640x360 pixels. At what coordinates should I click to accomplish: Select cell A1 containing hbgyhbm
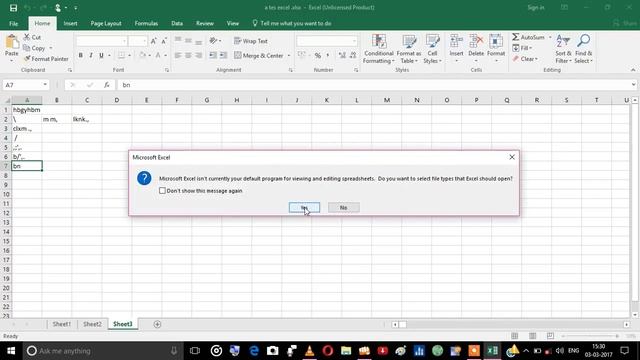pos(27,110)
